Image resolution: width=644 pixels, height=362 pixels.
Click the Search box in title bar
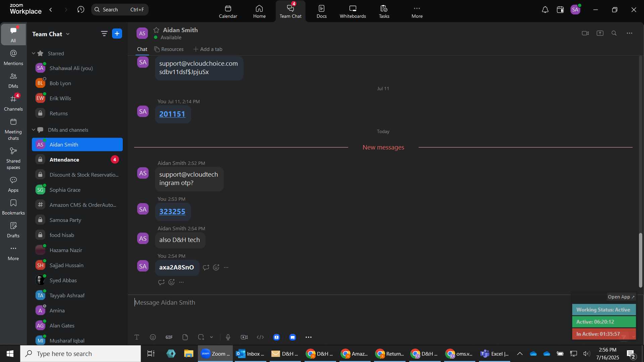pyautogui.click(x=120, y=9)
